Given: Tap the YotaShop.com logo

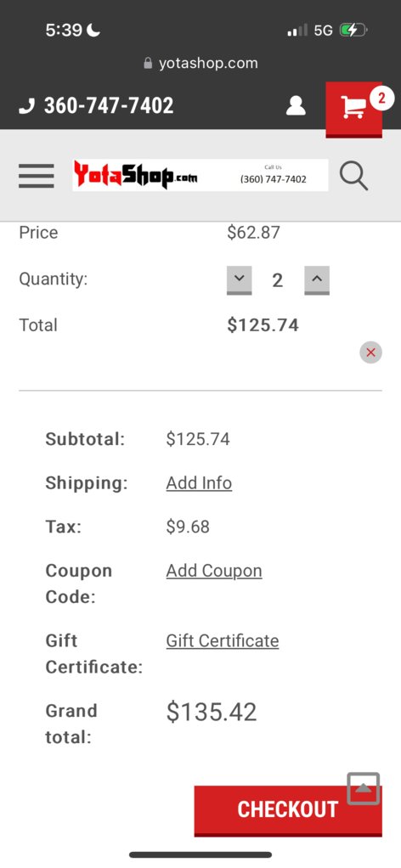Looking at the screenshot, I should pyautogui.click(x=136, y=175).
